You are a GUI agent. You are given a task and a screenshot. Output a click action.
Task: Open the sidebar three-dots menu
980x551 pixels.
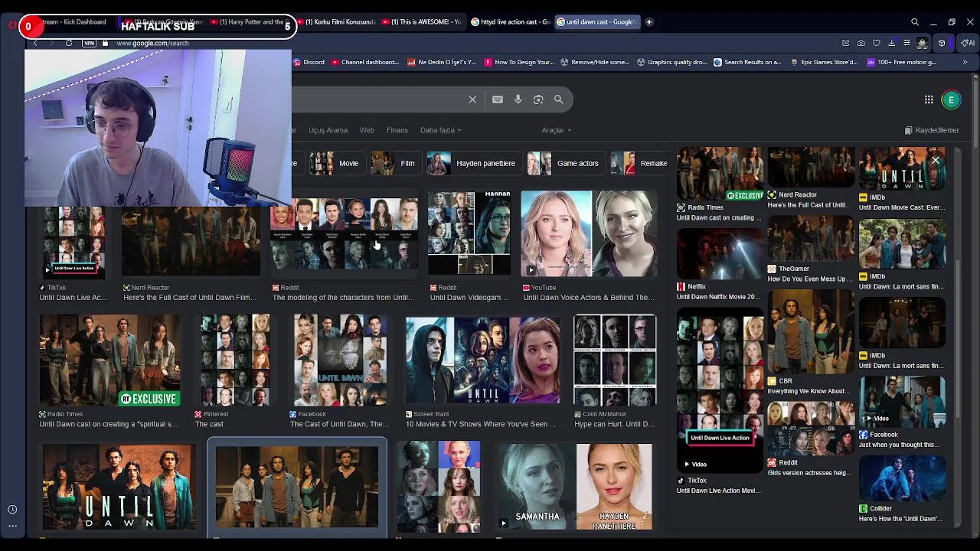(12, 526)
